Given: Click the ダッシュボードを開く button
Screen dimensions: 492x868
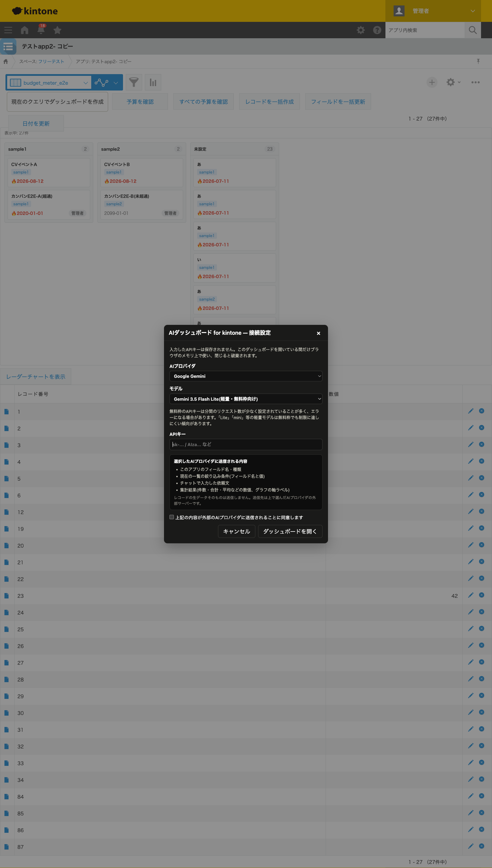Looking at the screenshot, I should point(290,532).
